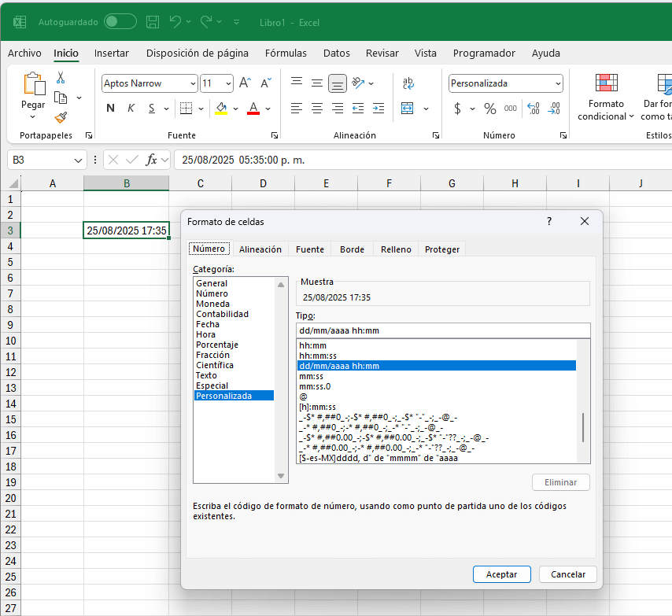Open the font name dropdown Aptos Narrow
The height and width of the screenshot is (616, 672).
point(194,83)
